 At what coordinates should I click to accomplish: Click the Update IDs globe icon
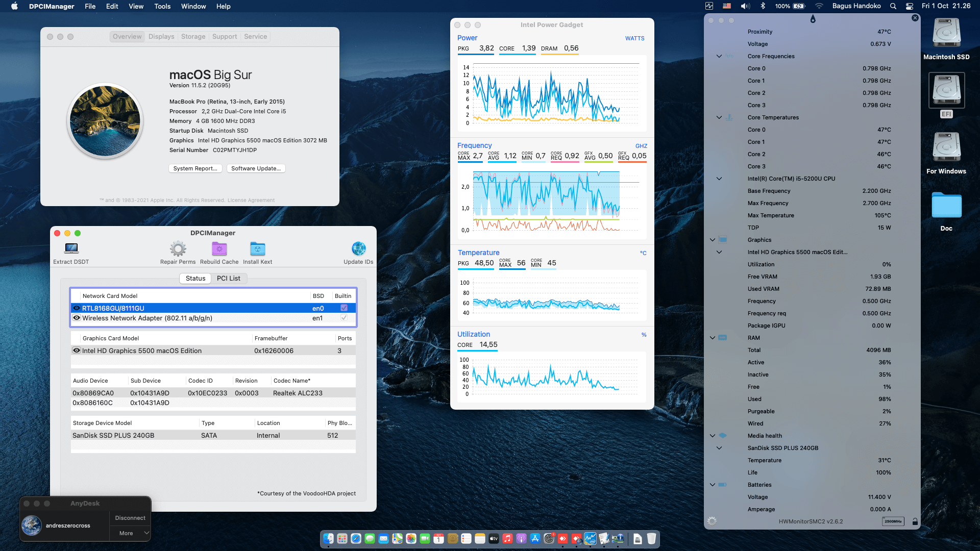tap(358, 248)
